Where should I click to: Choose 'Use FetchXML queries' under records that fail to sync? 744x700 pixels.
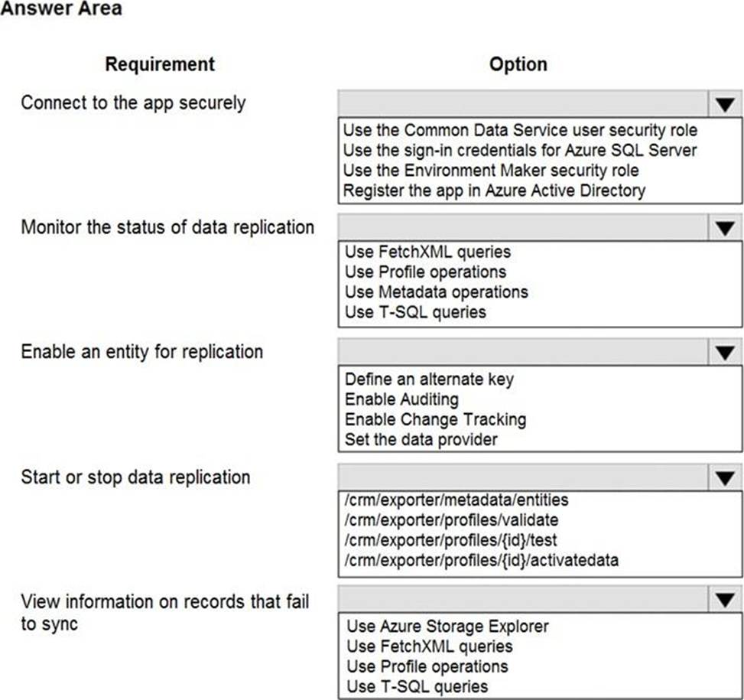(430, 646)
